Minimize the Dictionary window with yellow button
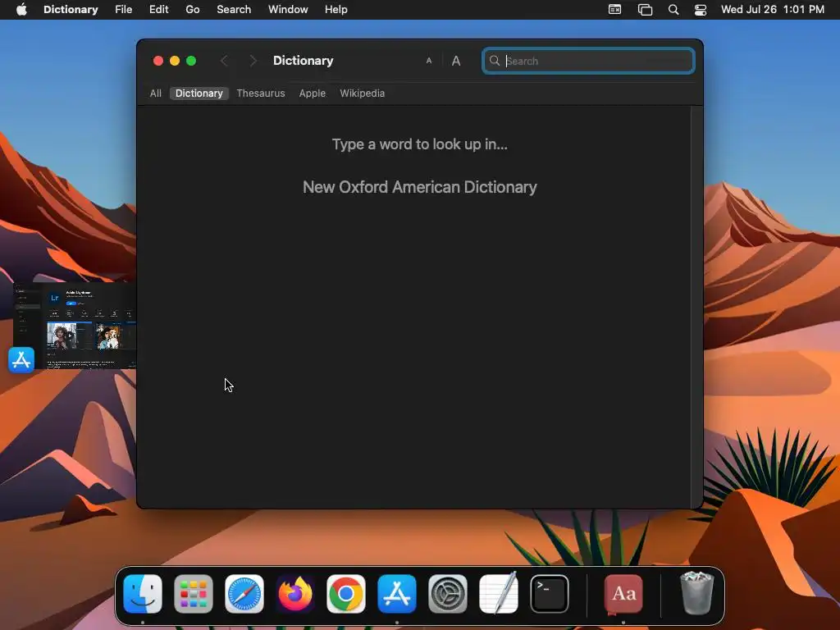The width and height of the screenshot is (840, 630). pos(175,61)
